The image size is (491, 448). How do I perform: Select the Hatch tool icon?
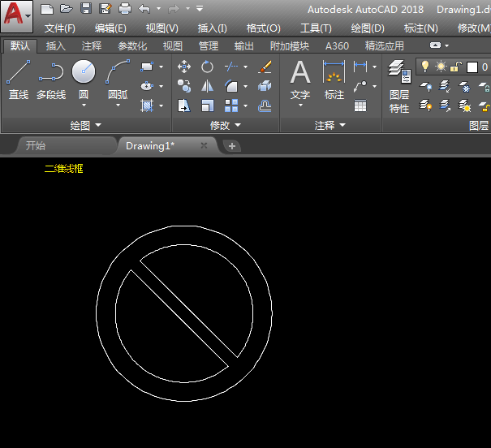(147, 106)
